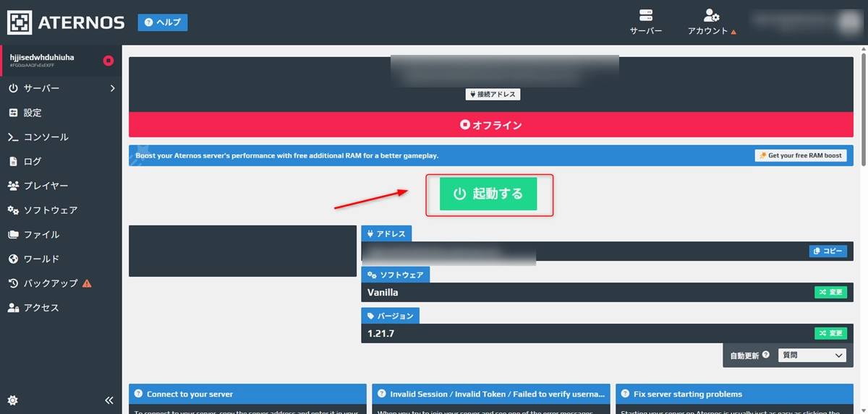Click the Vanilla software text
This screenshot has height=414, width=868.
(x=383, y=293)
